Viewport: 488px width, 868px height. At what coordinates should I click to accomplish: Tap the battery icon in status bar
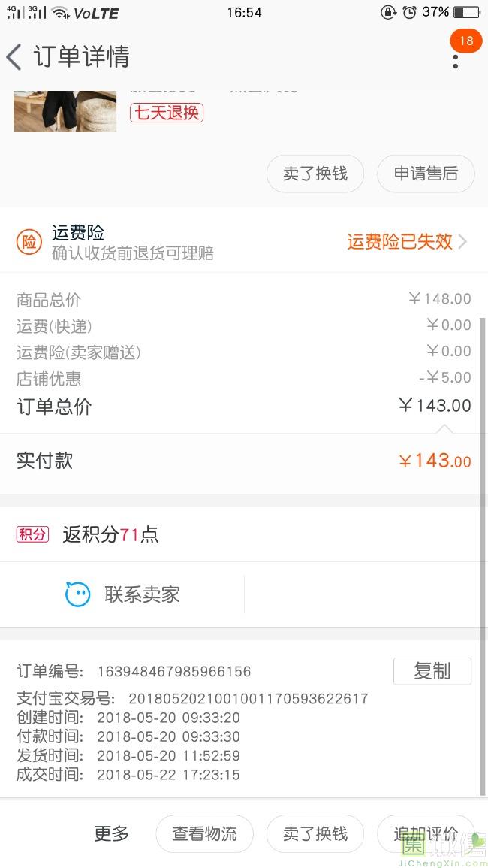[466, 12]
